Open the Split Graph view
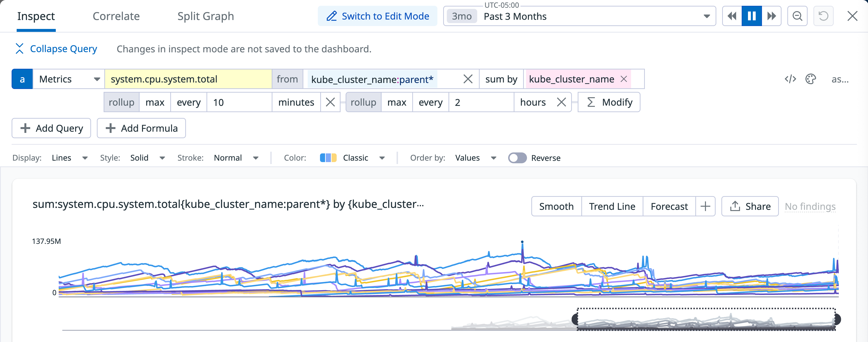The height and width of the screenshot is (342, 868). 206,16
